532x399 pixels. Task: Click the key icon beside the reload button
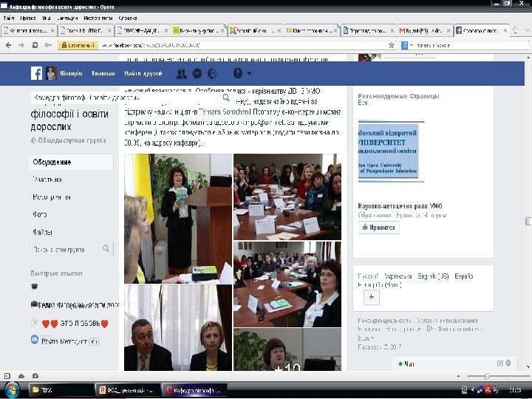pyautogui.click(x=48, y=45)
